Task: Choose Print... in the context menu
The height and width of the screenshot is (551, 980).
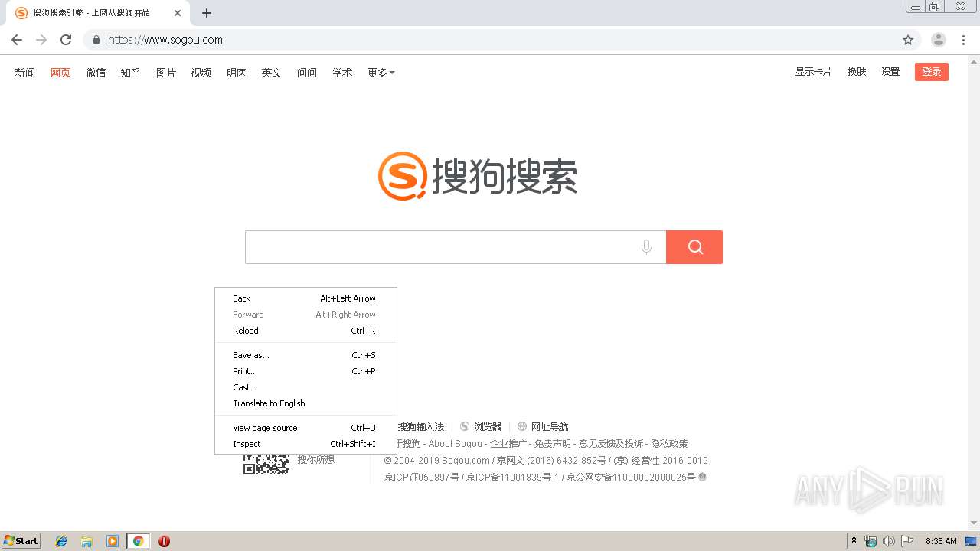Action: pyautogui.click(x=305, y=371)
